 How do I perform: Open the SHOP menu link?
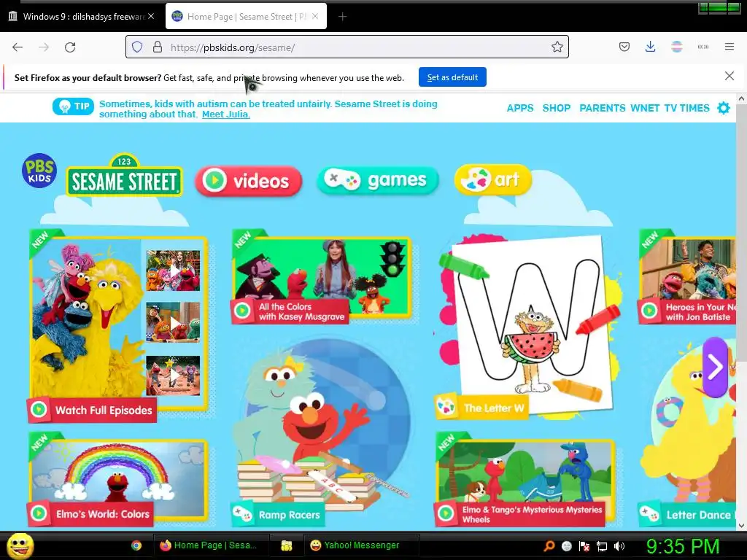tap(556, 108)
